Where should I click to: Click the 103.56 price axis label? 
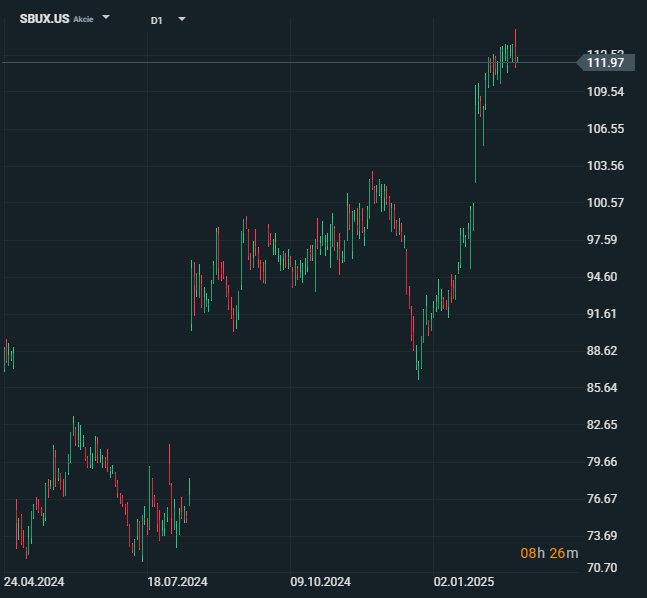click(x=605, y=166)
